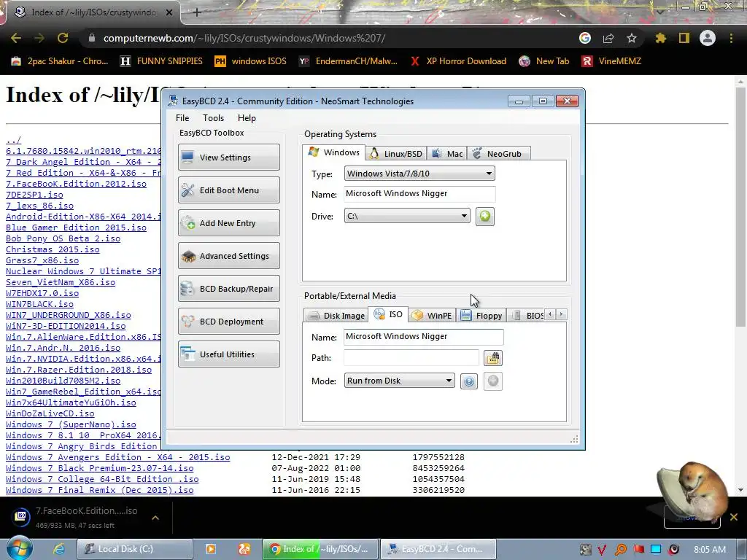
Task: Click Windows Start orb
Action: point(19,548)
